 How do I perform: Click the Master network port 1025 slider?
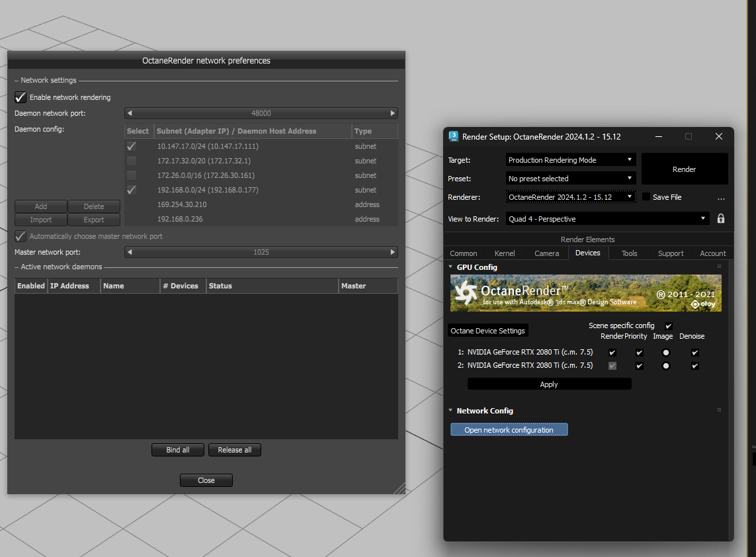coord(261,252)
